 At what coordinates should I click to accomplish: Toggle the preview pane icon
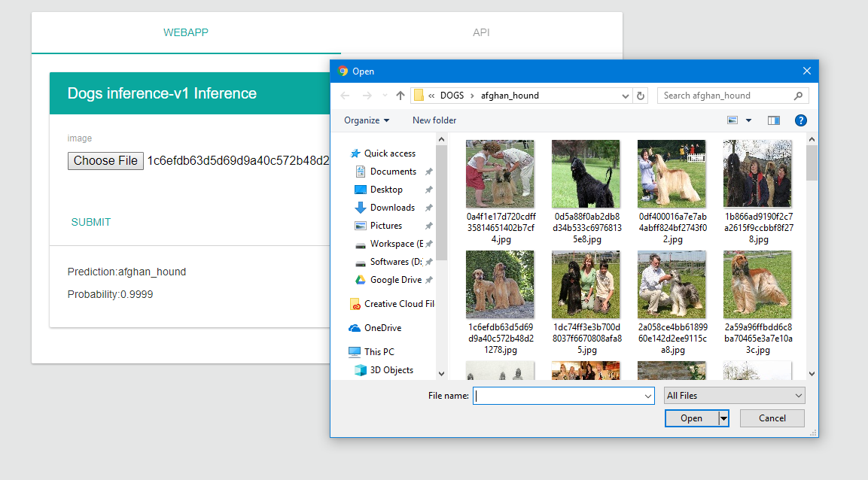pos(773,120)
